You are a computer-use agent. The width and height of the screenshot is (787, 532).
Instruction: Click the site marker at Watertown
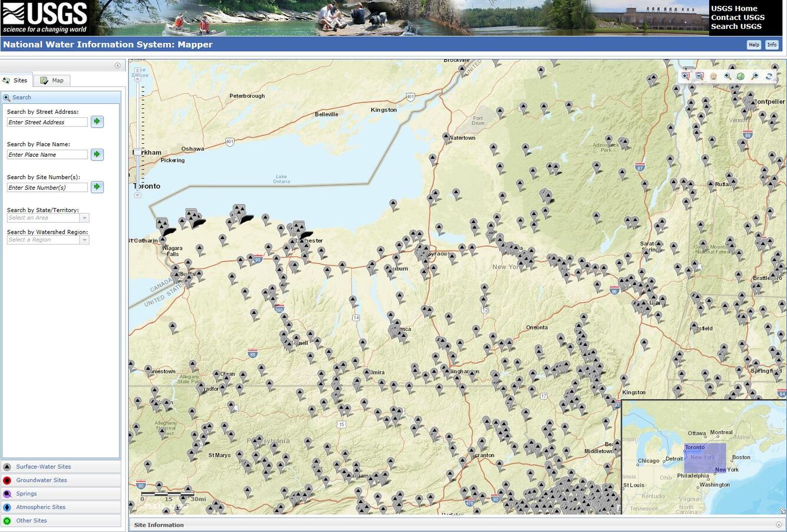pos(446,137)
